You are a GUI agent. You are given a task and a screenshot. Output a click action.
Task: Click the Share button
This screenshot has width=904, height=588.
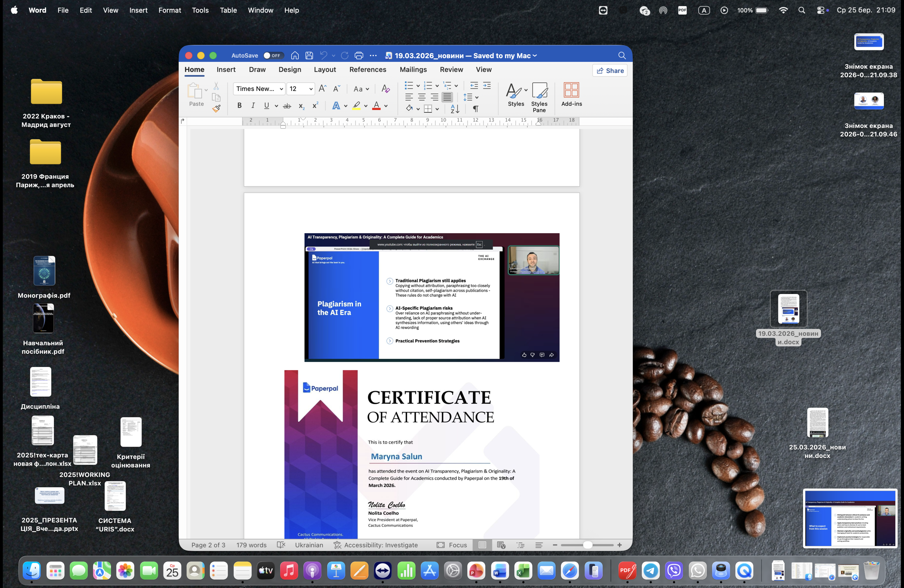[610, 71]
